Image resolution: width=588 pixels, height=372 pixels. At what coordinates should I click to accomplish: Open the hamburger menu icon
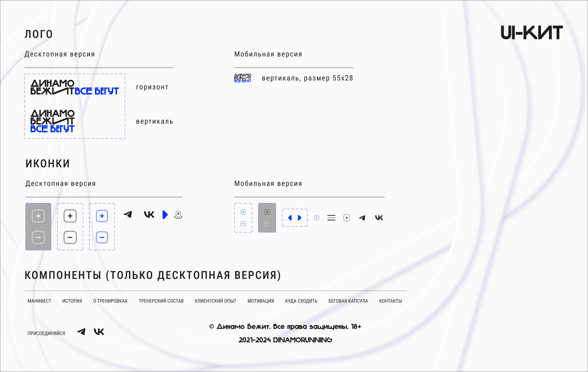pyautogui.click(x=331, y=218)
